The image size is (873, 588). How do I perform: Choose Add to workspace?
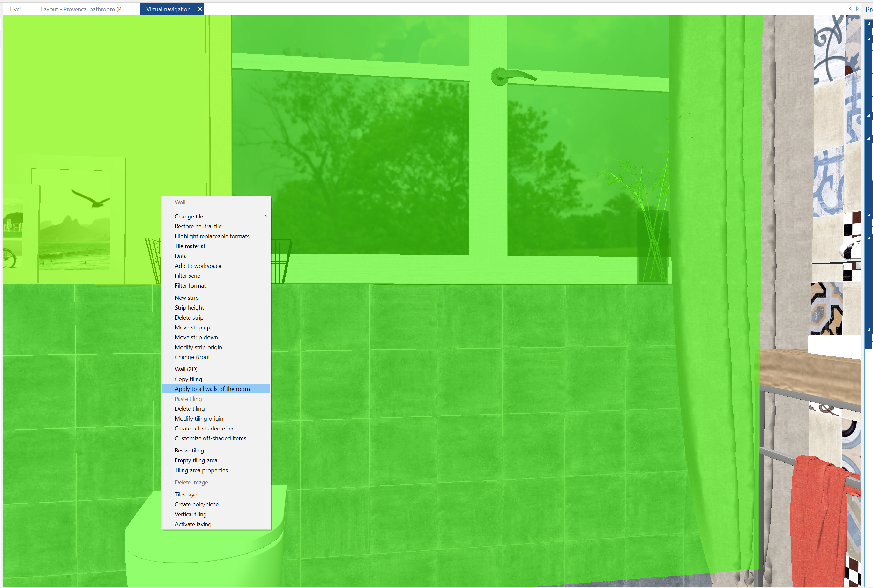(216, 266)
